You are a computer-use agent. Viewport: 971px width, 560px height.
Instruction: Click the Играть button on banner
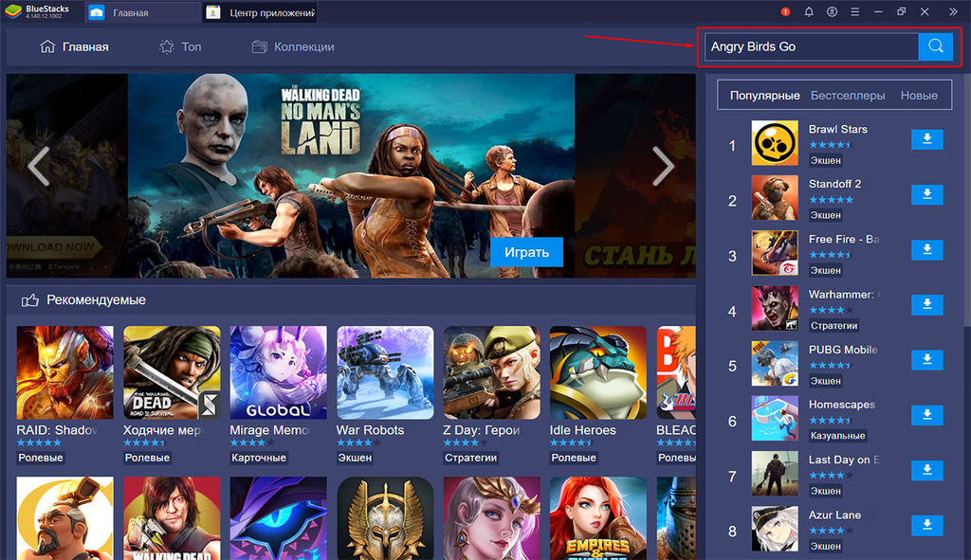coord(526,252)
